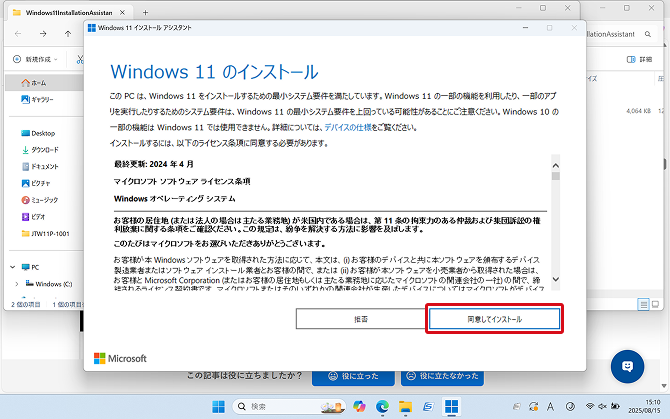Click 役に立たなかった feedback button
Viewport: 670px width, 419px height.
tap(442, 376)
